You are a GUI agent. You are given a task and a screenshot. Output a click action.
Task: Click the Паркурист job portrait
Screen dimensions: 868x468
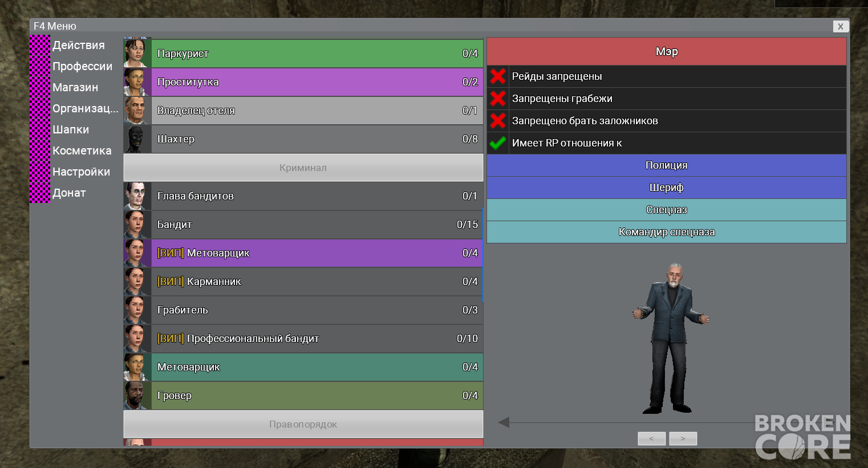pos(137,54)
